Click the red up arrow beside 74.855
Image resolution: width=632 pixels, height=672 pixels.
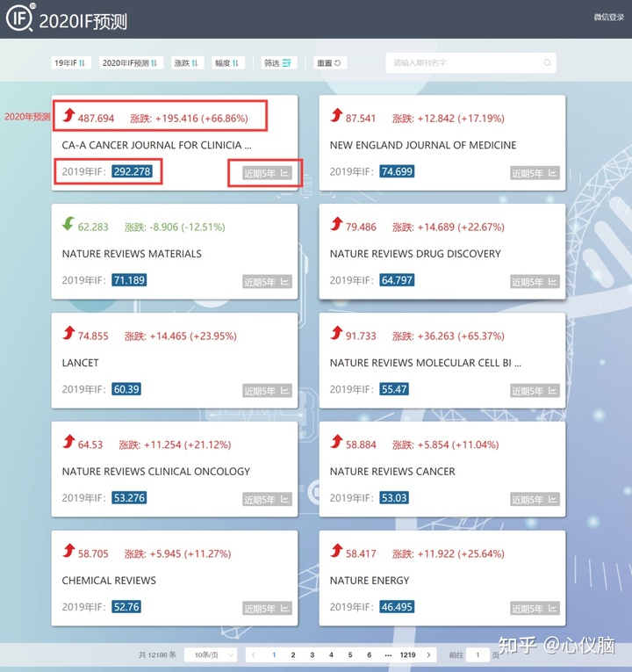coord(68,333)
